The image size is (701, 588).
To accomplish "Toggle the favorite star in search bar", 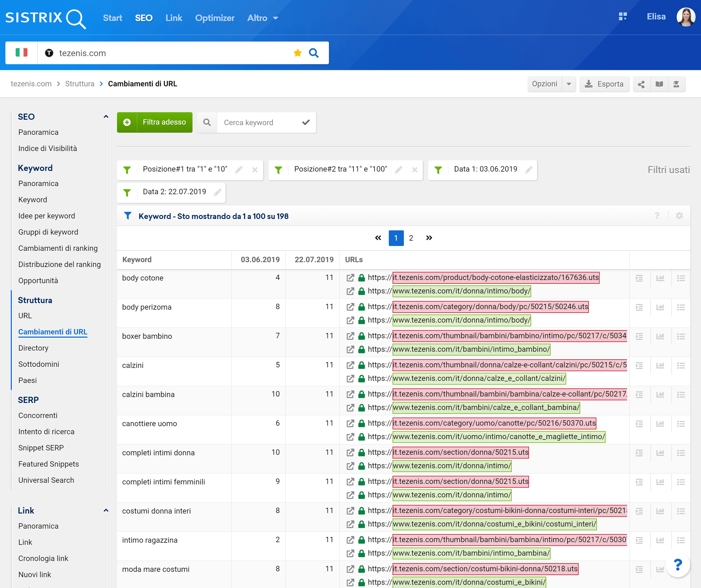I will tap(297, 53).
